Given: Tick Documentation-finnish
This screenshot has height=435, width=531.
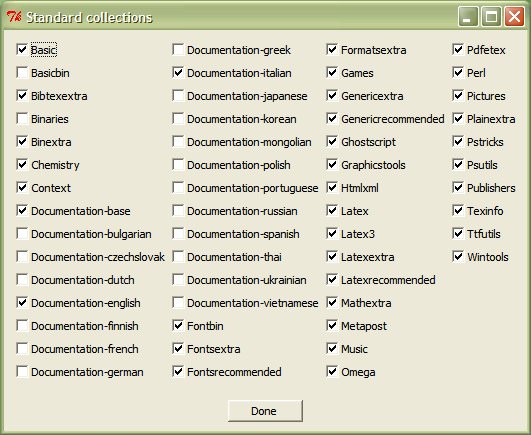Looking at the screenshot, I should (22, 326).
